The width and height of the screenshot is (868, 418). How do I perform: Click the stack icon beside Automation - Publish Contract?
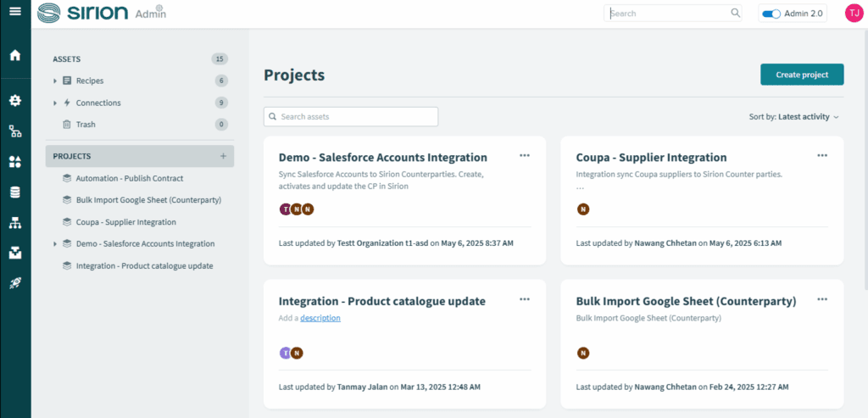point(67,178)
